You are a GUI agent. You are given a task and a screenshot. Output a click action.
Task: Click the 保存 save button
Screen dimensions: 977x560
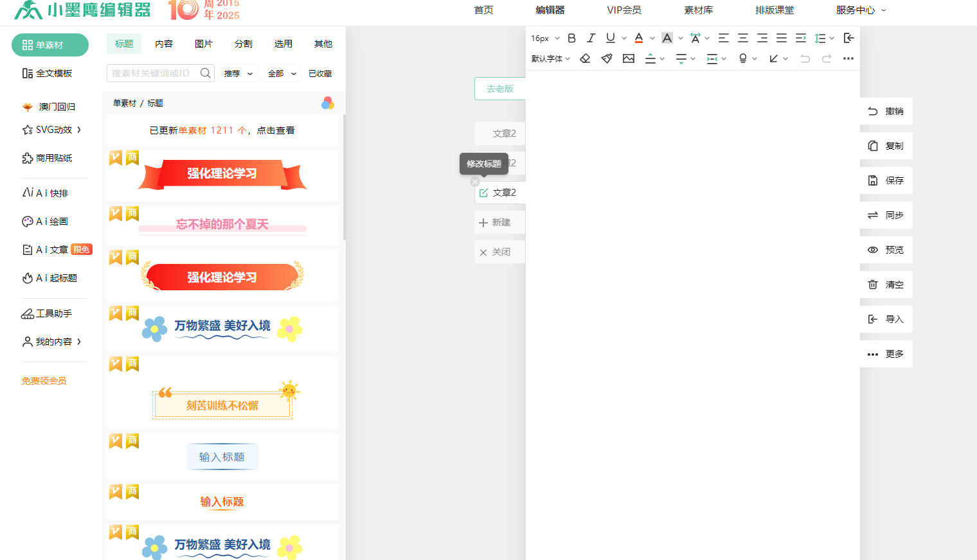point(886,180)
